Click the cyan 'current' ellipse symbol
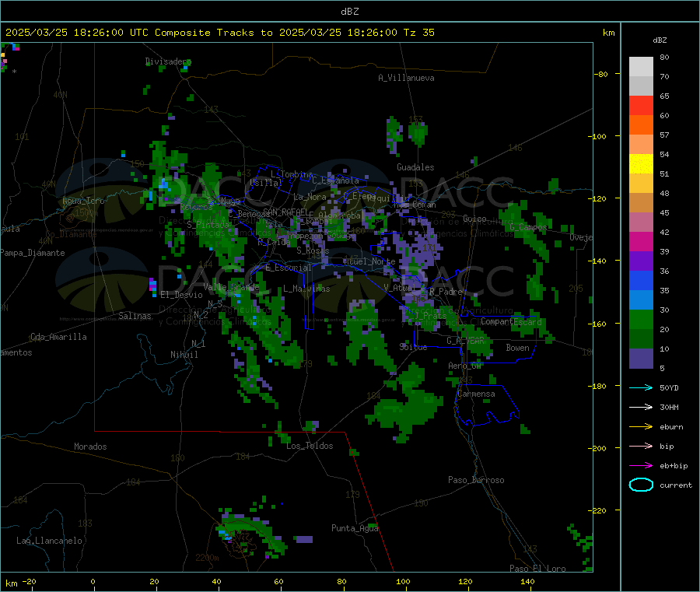The height and width of the screenshot is (592, 700). pos(641,485)
